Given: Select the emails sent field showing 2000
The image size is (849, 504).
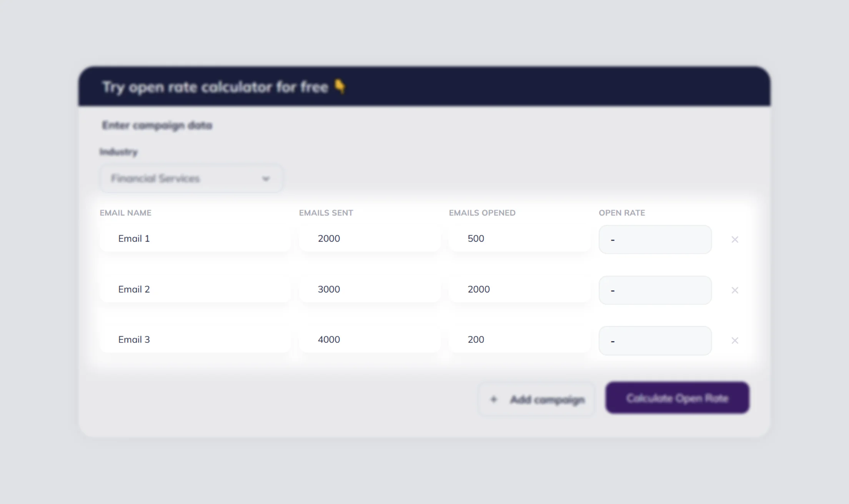Looking at the screenshot, I should 370,239.
